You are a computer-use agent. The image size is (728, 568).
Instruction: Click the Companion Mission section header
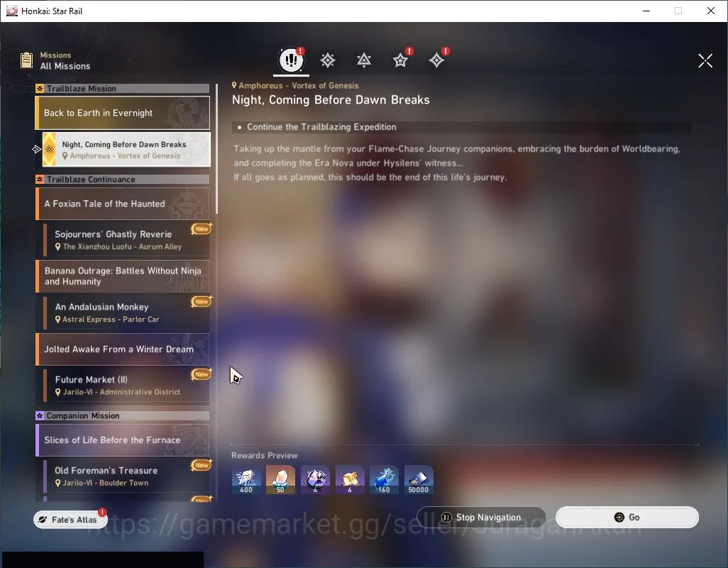click(123, 415)
